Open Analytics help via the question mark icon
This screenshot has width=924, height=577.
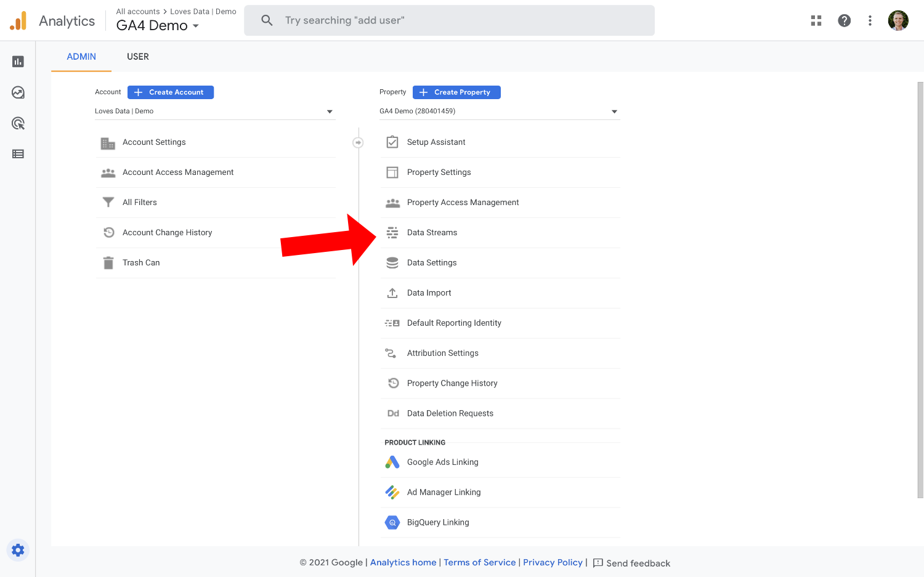[x=844, y=20]
